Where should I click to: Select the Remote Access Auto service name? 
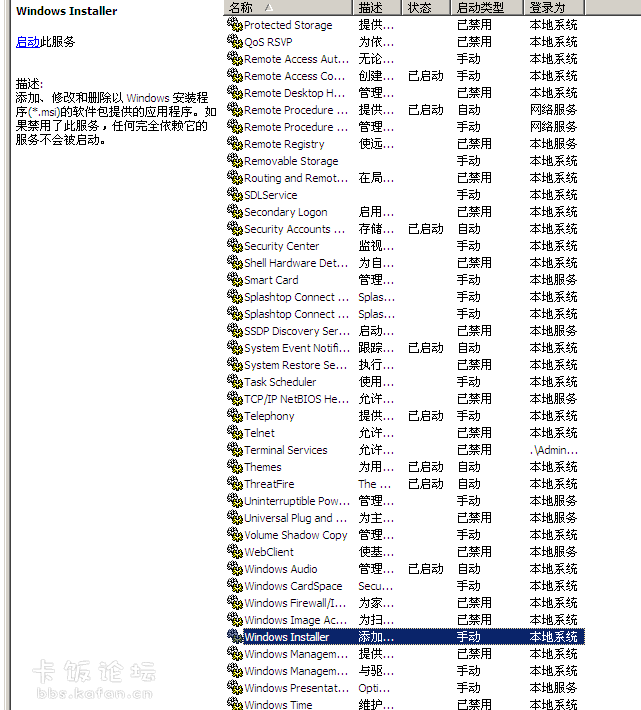(x=297, y=59)
